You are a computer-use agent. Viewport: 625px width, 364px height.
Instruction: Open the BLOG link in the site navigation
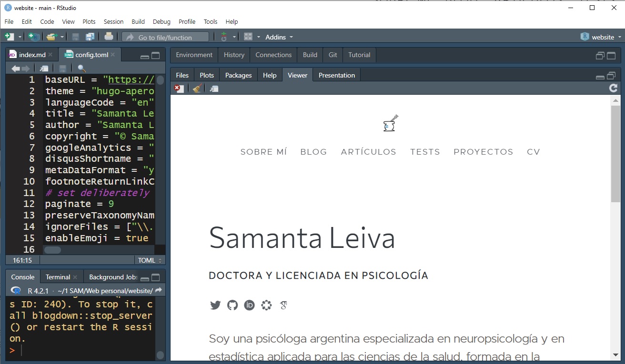point(313,152)
